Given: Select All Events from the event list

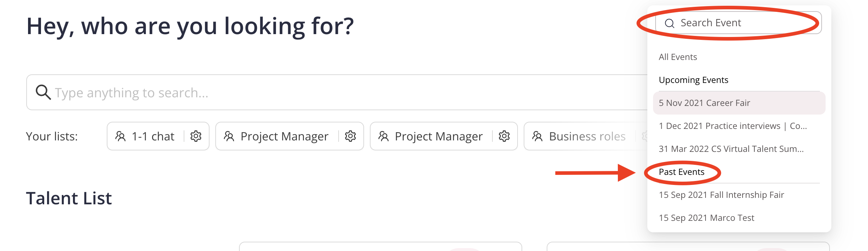Looking at the screenshot, I should click(678, 57).
